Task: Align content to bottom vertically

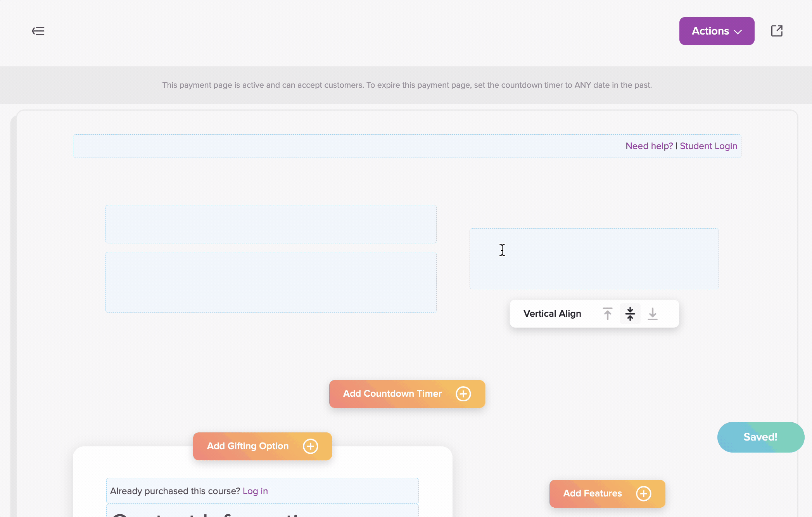Action: [653, 314]
